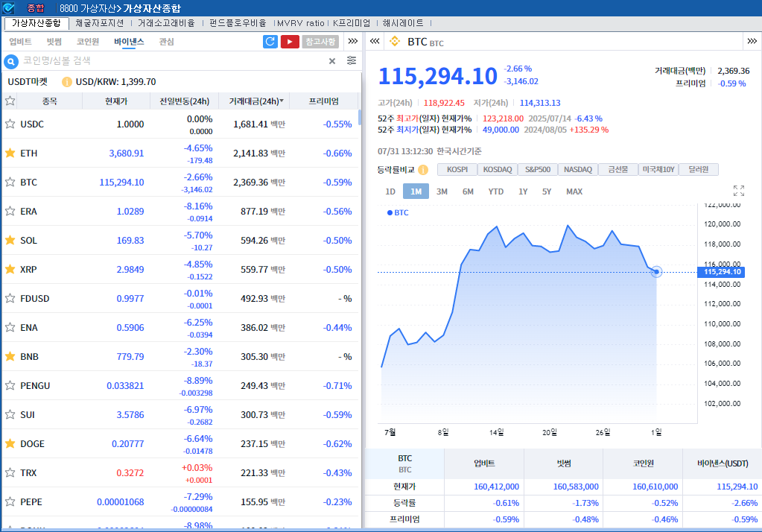Viewport: 762px width, 532px height.
Task: Toggle favorite star for BTC row
Action: point(10,183)
